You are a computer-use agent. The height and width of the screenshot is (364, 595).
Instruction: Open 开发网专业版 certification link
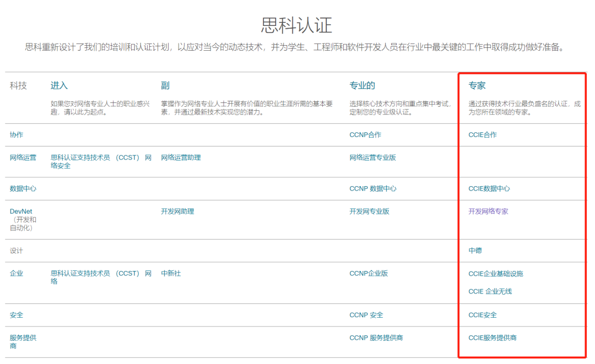tap(369, 211)
